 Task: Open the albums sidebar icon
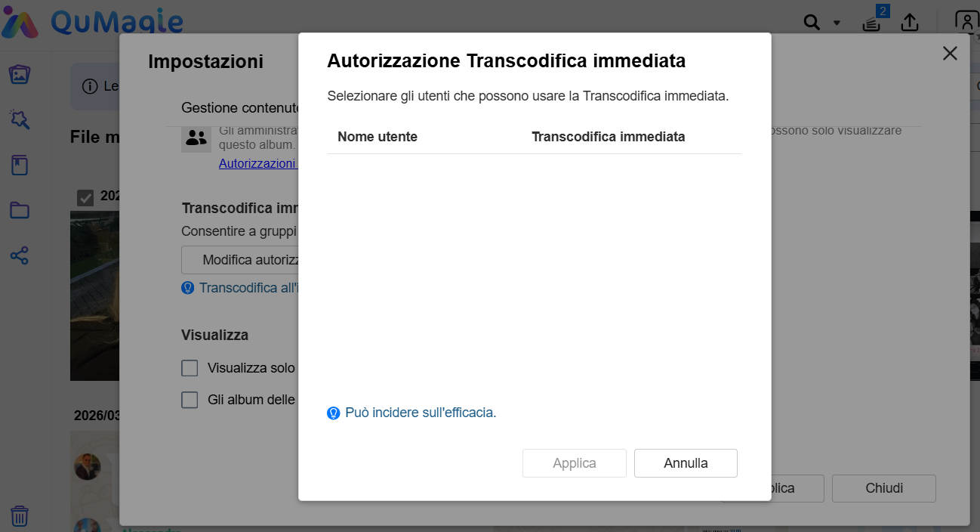[20, 165]
